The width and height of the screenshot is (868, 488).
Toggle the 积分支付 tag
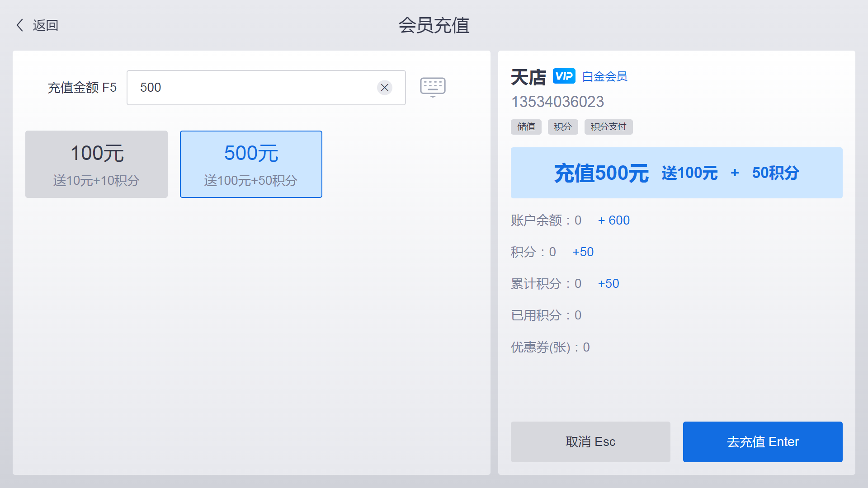pyautogui.click(x=608, y=127)
